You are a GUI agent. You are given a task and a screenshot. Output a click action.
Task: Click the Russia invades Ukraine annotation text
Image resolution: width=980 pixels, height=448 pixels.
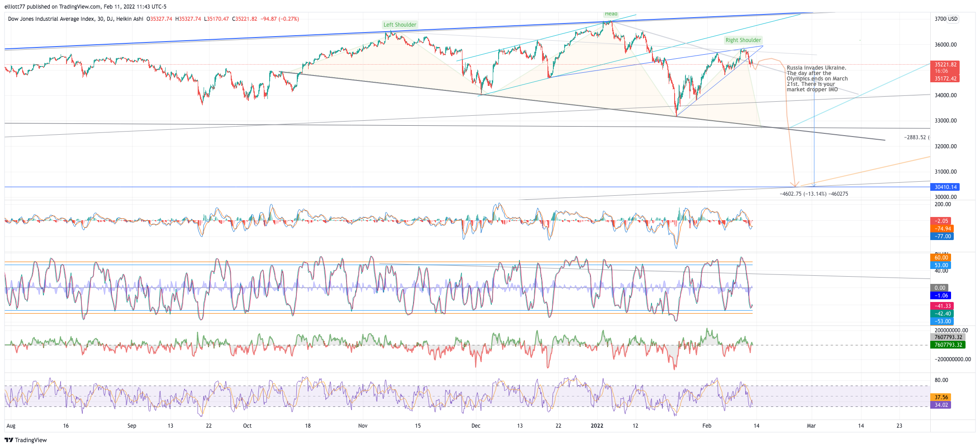click(x=817, y=79)
